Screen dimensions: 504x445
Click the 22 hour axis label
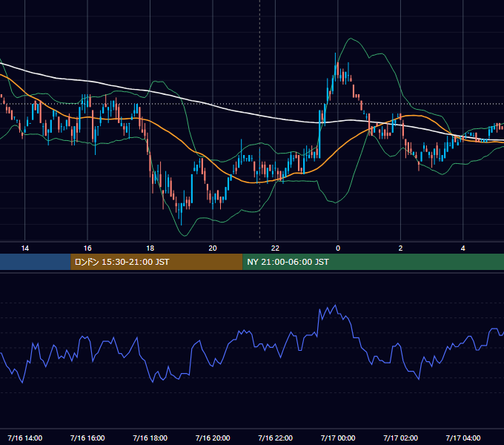[x=275, y=248]
